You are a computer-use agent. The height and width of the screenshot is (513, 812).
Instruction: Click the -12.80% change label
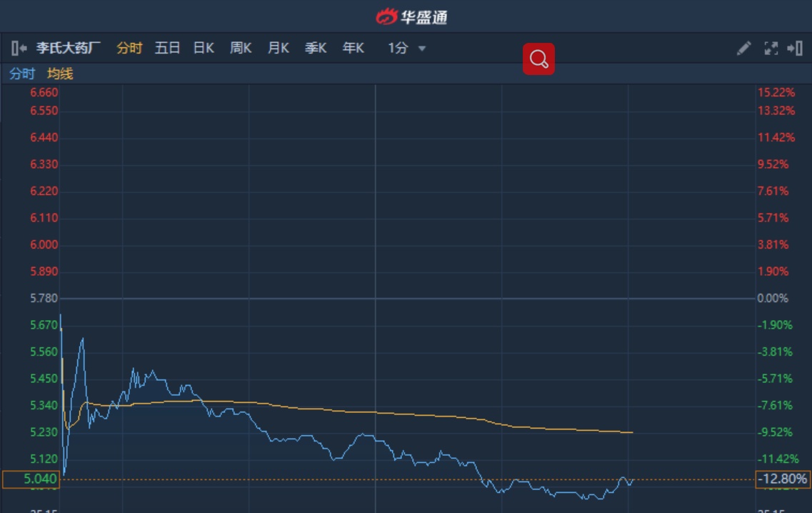[x=783, y=479]
